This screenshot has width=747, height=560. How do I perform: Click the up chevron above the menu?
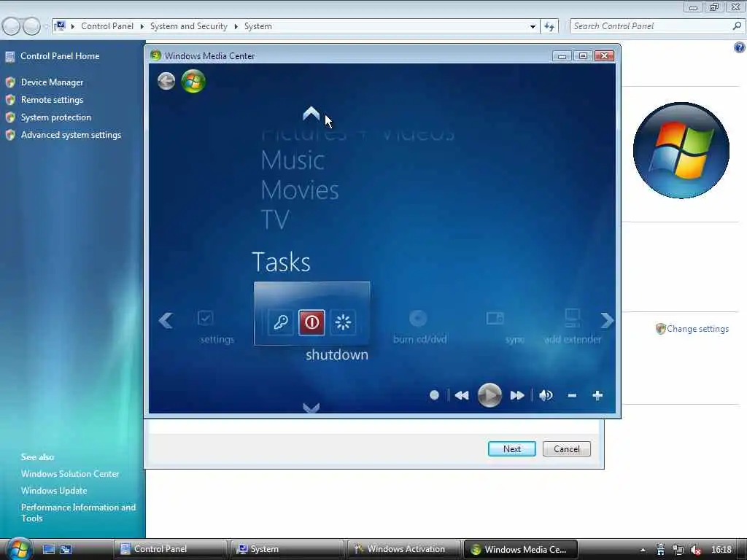click(311, 113)
